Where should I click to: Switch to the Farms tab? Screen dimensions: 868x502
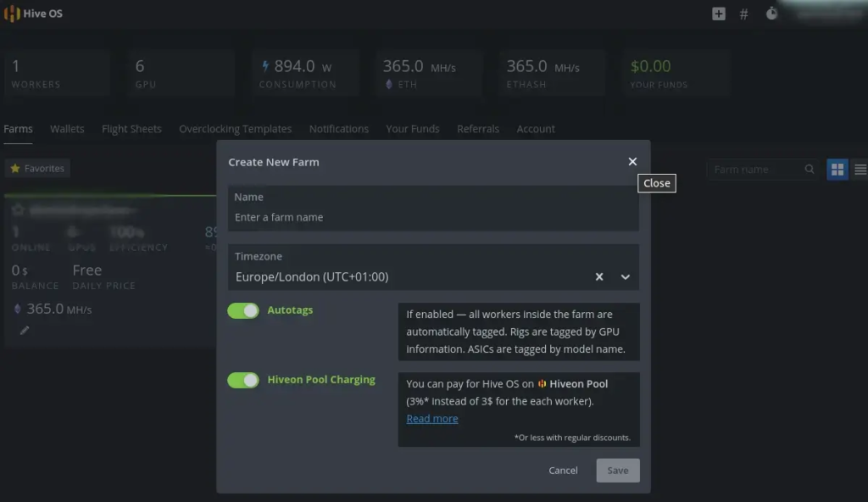(19, 129)
